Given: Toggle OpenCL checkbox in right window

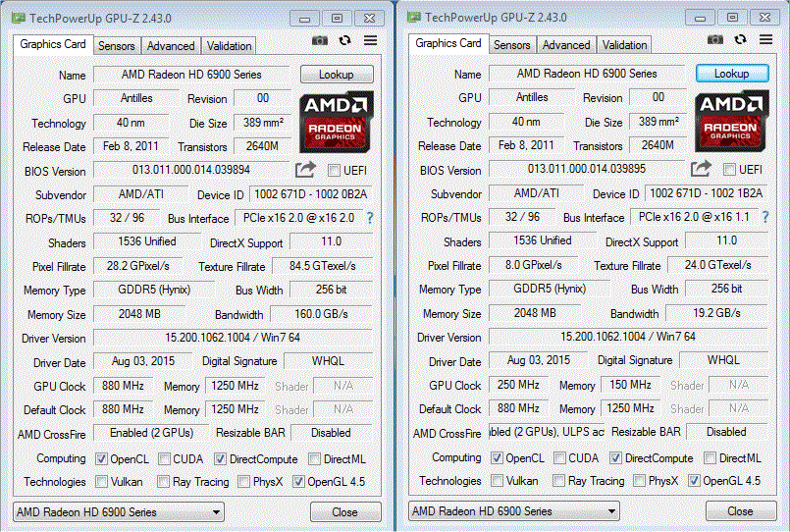Looking at the screenshot, I should pos(497,458).
